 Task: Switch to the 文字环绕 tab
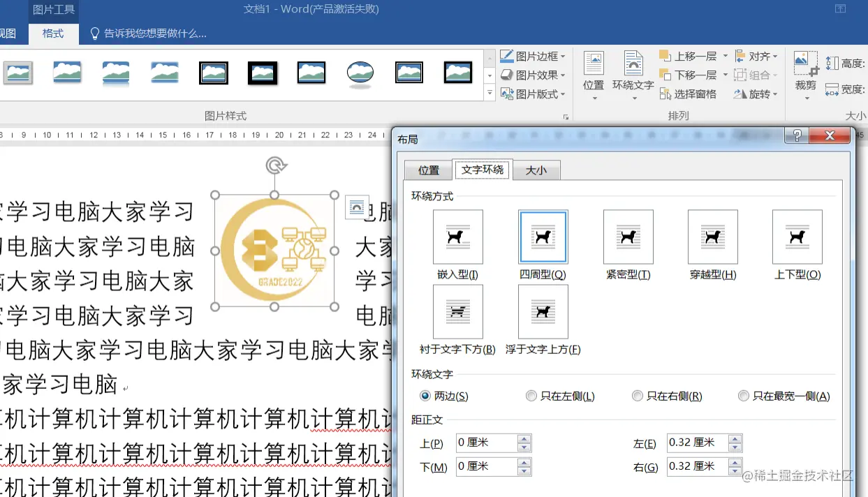pyautogui.click(x=483, y=170)
